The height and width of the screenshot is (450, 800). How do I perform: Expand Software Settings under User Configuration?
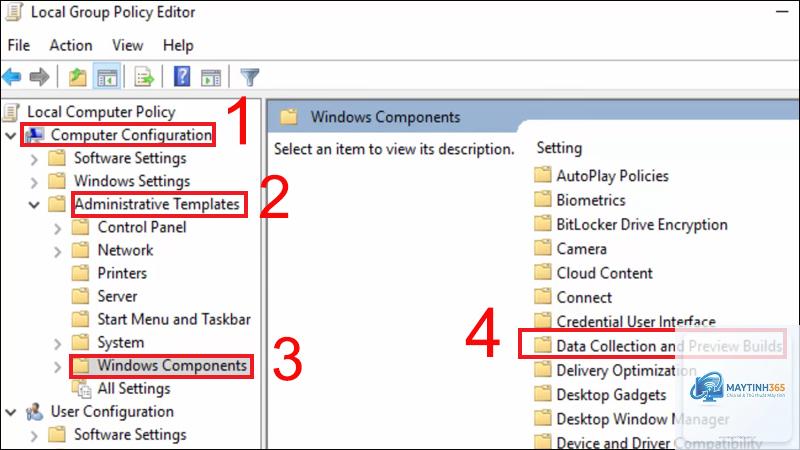click(34, 436)
